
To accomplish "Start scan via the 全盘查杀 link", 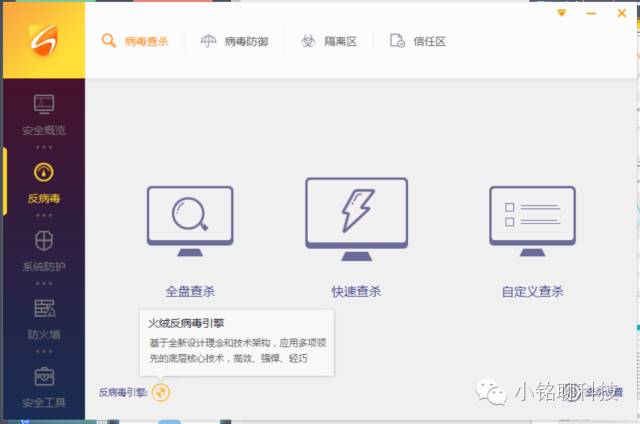I will 190,291.
